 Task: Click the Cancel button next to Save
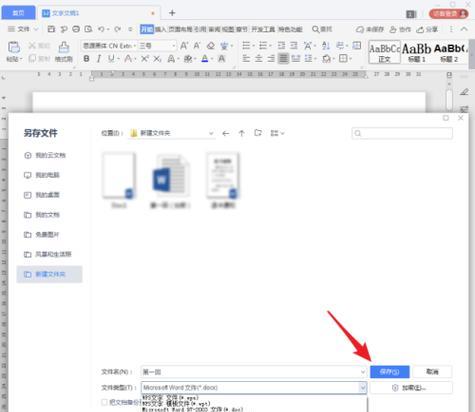(x=432, y=371)
